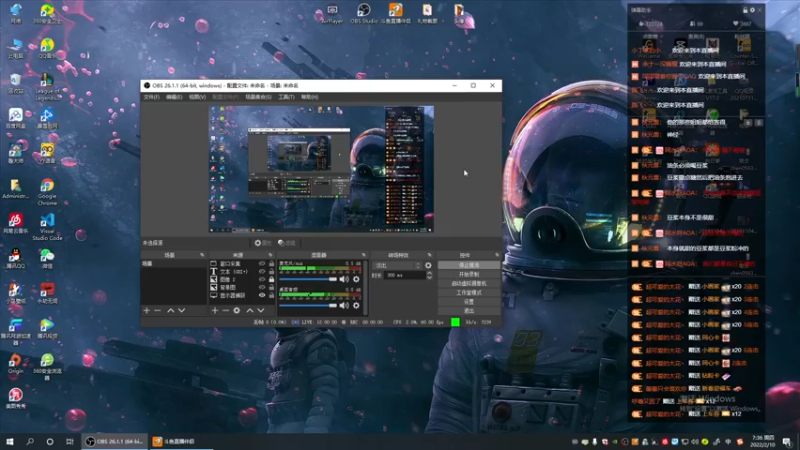The image size is (800, 450).
Task: Adjust the 桌面音频 volume slider
Action: tap(308, 305)
